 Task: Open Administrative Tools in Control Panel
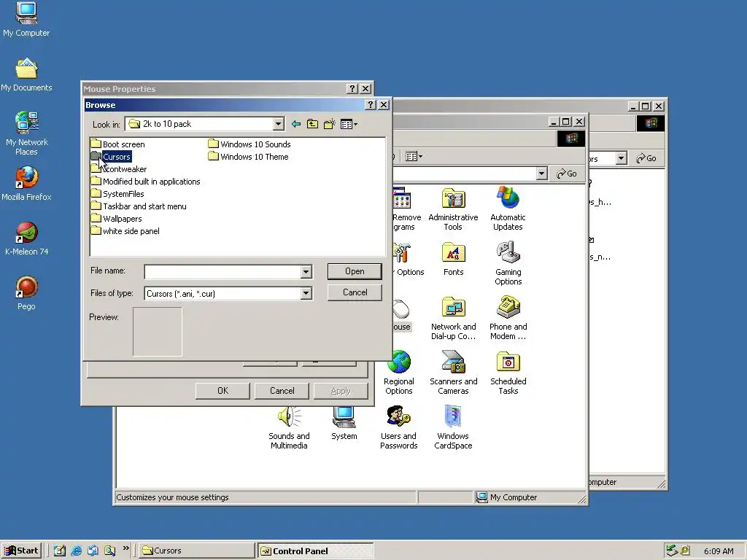tap(453, 209)
